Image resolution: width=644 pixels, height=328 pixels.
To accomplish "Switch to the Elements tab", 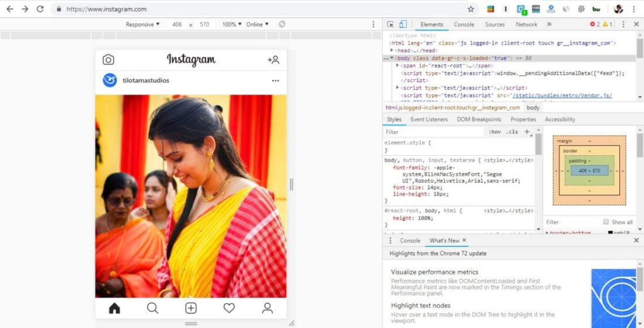I will [431, 24].
